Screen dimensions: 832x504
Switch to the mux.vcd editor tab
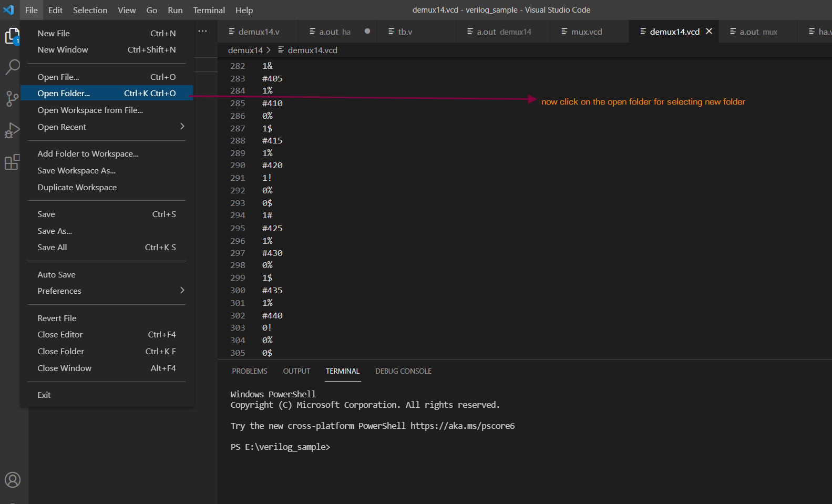click(589, 32)
